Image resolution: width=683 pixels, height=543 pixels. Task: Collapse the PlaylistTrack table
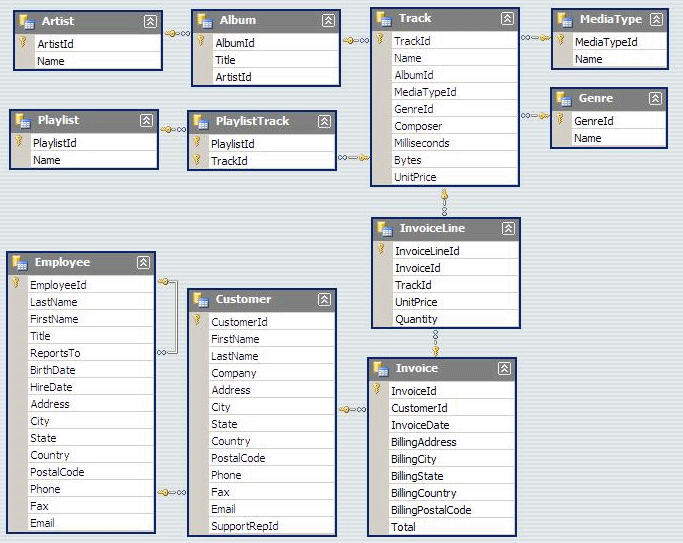coord(324,121)
